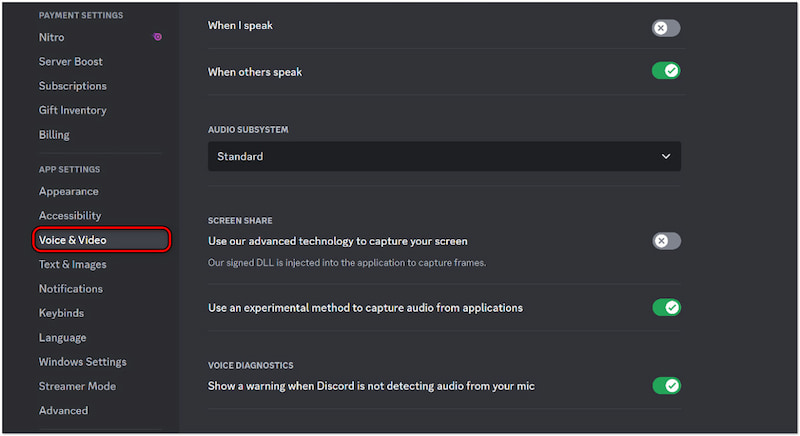
Task: Disable mic not detecting audio warning toggle
Action: point(666,385)
